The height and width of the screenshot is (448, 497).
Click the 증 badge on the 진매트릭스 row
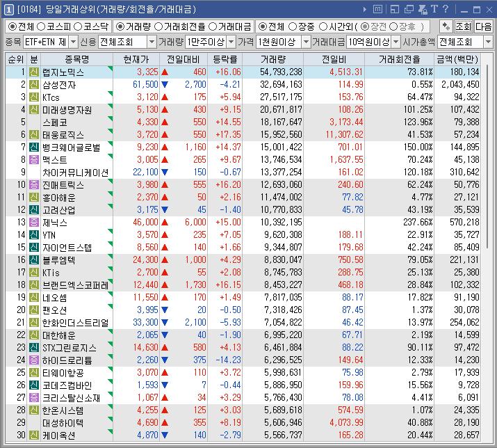pos(34,184)
